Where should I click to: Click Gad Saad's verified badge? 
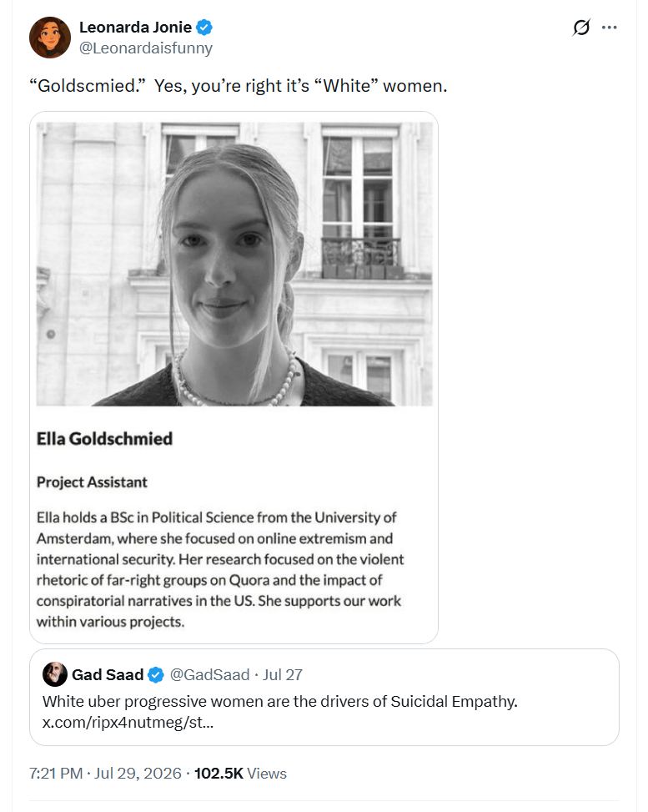point(156,675)
